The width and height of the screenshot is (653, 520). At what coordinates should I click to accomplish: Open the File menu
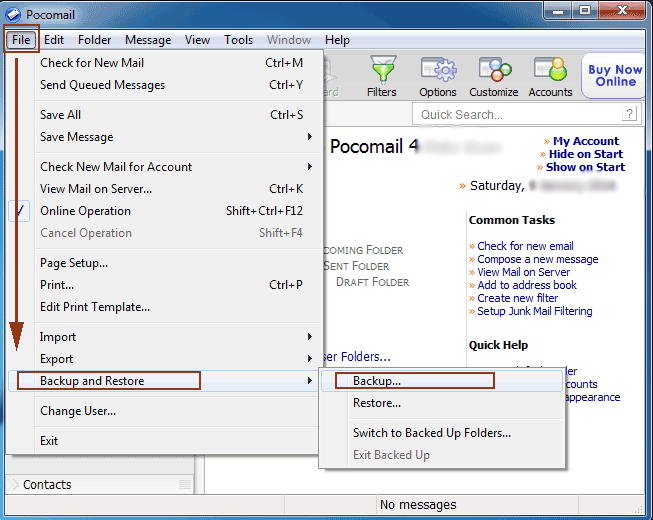[x=21, y=40]
